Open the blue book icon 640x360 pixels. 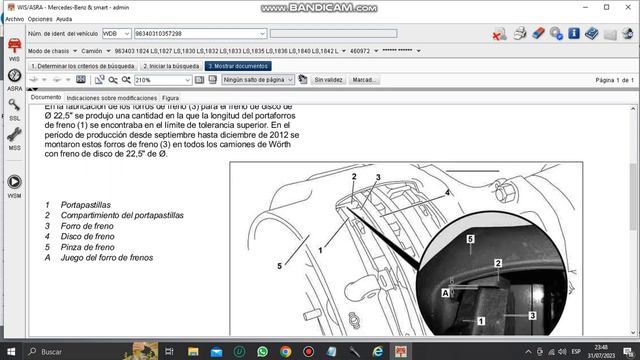(x=591, y=33)
